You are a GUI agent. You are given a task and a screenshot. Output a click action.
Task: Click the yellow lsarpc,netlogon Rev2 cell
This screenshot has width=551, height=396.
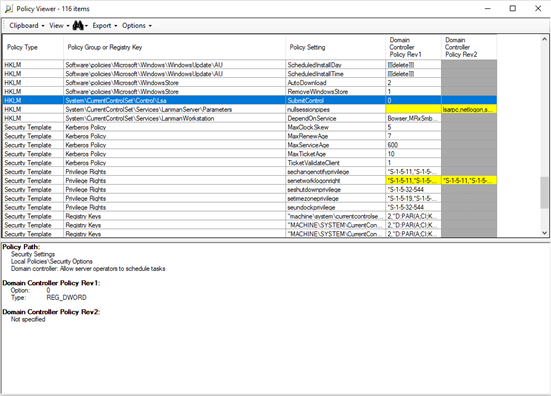[469, 109]
